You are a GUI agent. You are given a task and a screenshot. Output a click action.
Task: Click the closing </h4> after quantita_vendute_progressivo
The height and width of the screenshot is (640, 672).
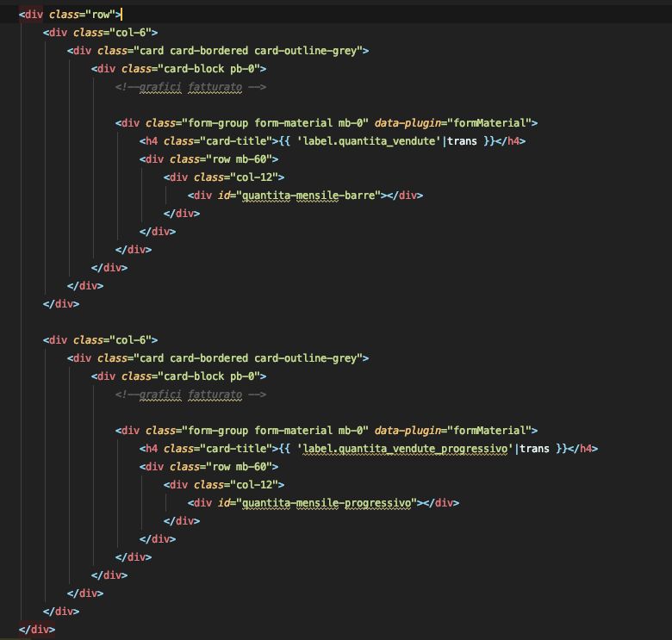[x=583, y=449]
